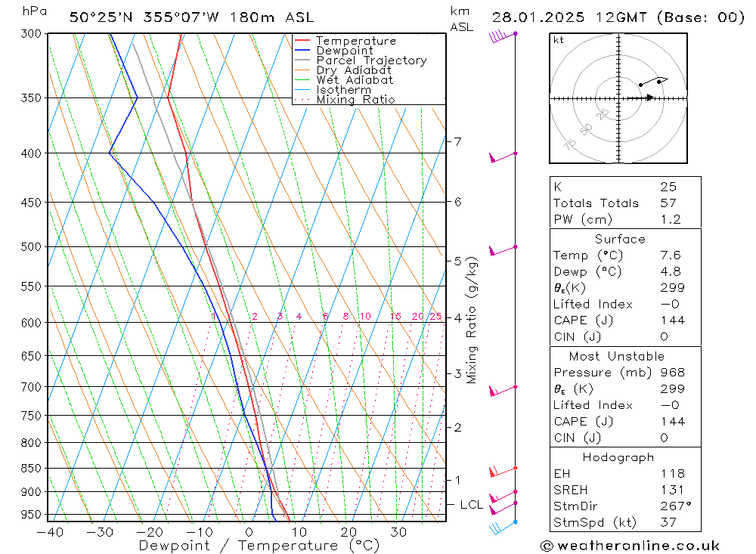756x554 pixels.
Task: Click the wind barb at 400 hPa
Action: point(503,156)
